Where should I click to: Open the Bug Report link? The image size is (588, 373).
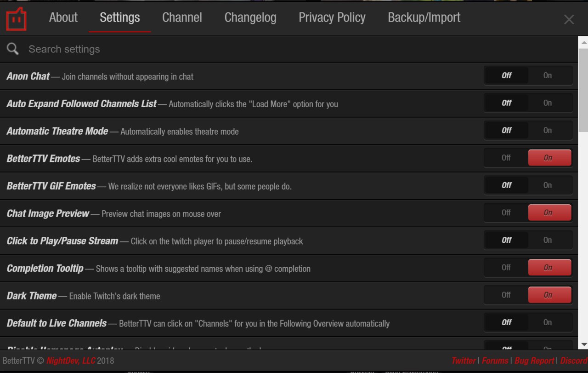[x=534, y=361]
